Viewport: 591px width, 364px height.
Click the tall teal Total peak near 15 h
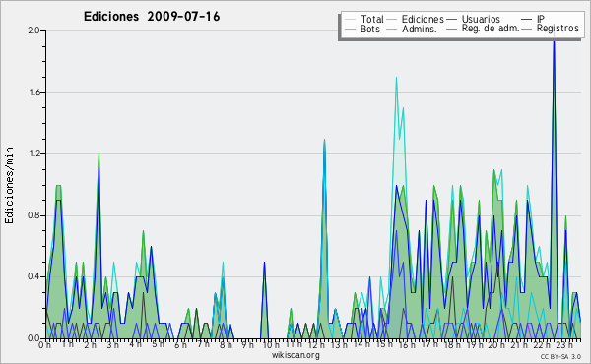coord(396,79)
